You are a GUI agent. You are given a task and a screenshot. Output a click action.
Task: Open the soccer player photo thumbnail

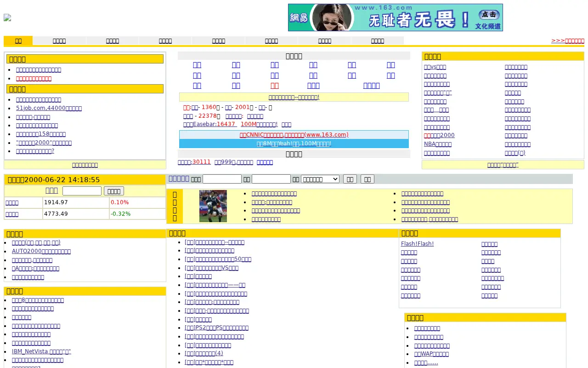[213, 206]
